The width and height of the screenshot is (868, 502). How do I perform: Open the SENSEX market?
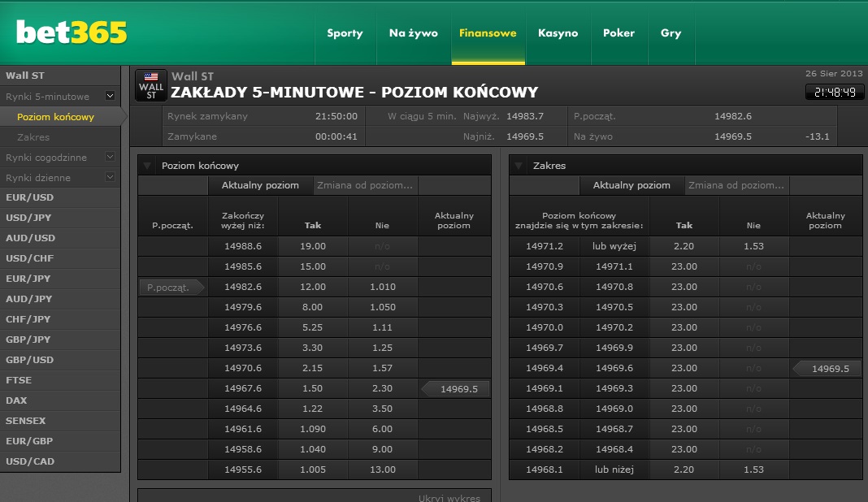(60, 421)
